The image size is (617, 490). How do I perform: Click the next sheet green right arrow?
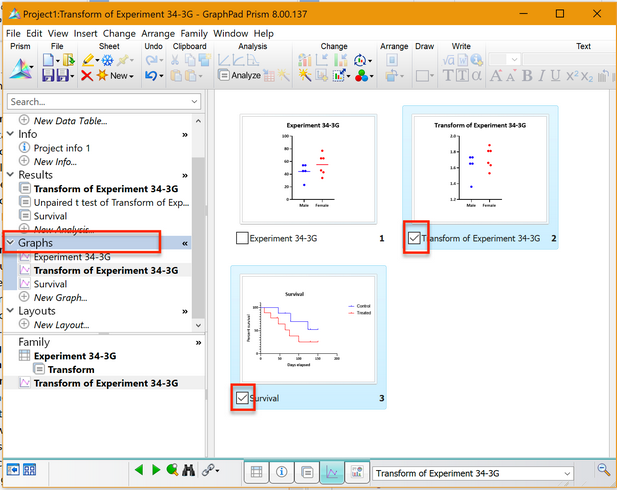tap(156, 470)
